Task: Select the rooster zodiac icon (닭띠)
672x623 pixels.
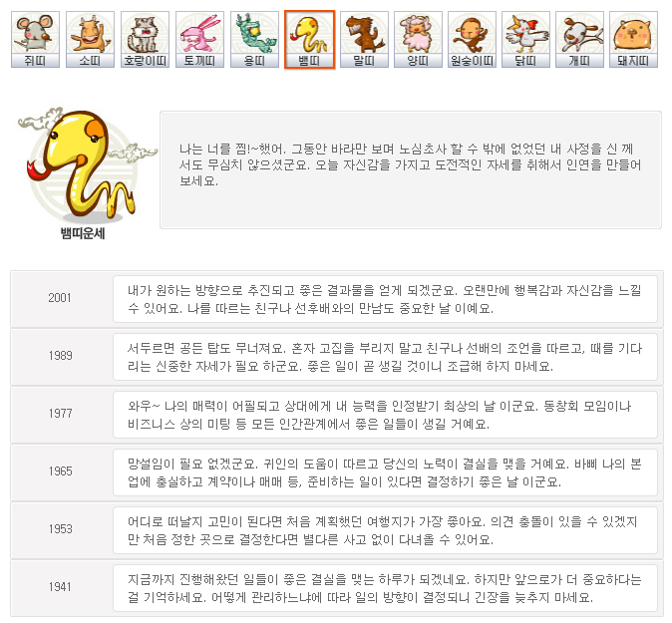Action: coord(525,40)
